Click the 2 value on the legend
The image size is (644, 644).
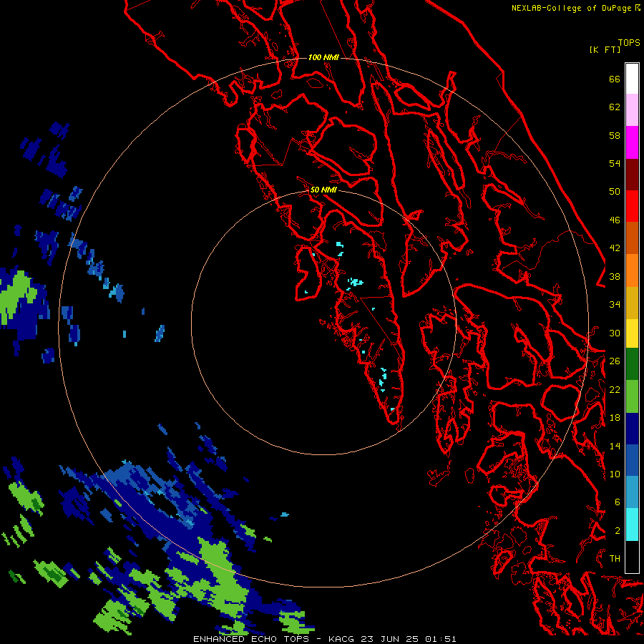pos(617,531)
